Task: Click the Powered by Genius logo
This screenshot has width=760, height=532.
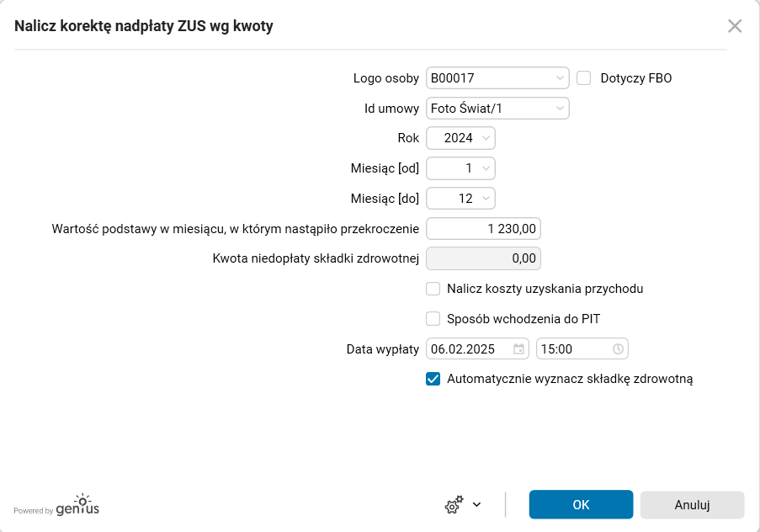Action: [x=55, y=508]
